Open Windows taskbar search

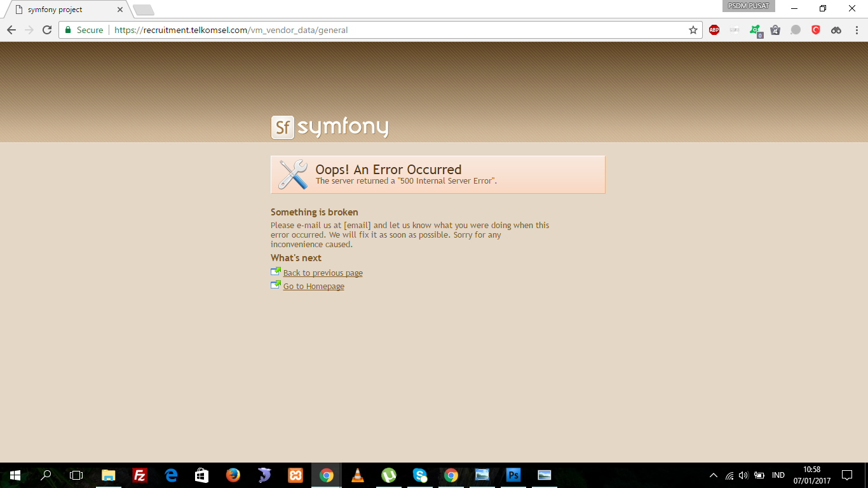click(46, 475)
